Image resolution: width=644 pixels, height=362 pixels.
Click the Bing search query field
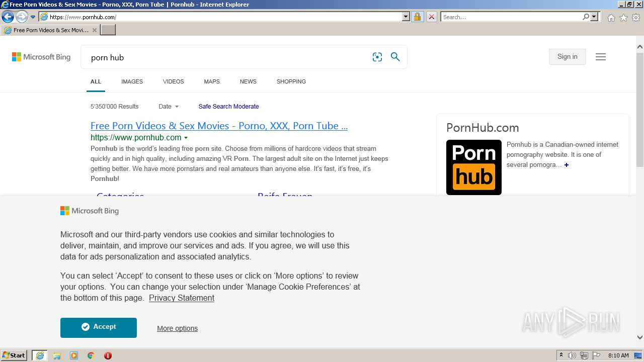click(226, 57)
